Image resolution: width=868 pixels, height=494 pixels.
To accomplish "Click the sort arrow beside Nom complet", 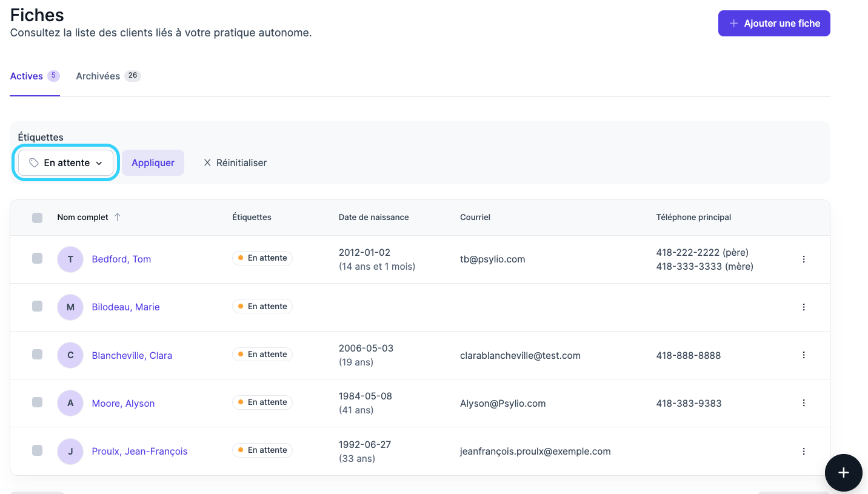I will (x=118, y=217).
